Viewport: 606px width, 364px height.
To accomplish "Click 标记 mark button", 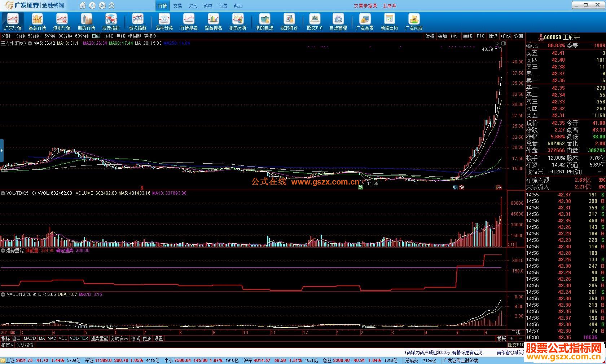I will [493, 36].
